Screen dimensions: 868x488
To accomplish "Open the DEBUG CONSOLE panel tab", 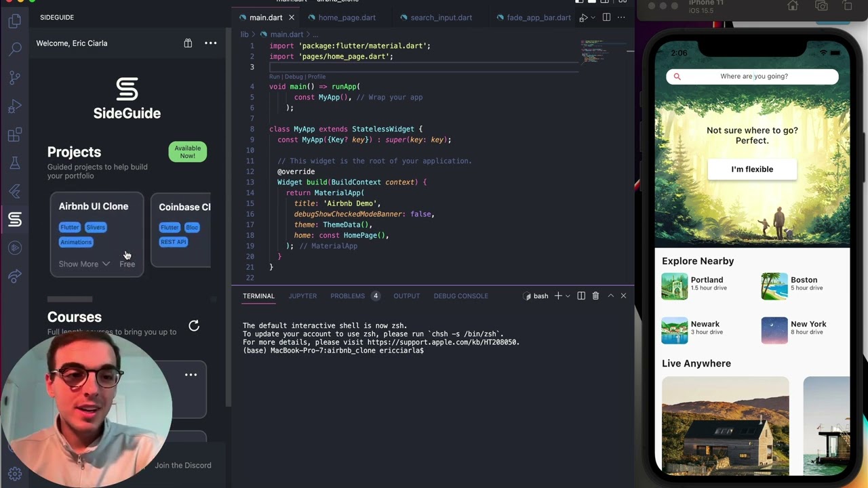I will coord(460,296).
